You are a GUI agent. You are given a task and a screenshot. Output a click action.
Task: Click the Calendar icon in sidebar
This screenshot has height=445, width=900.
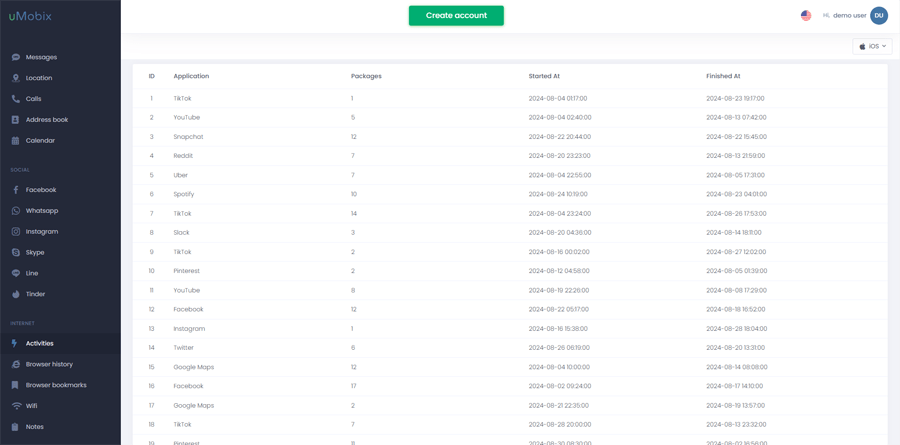click(15, 141)
